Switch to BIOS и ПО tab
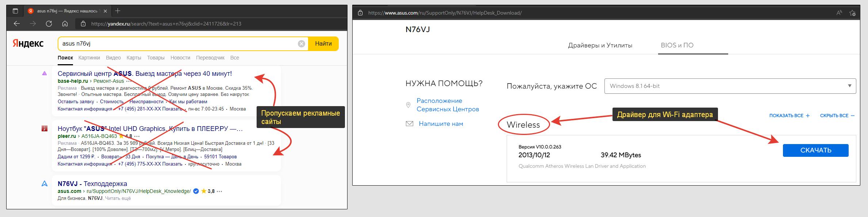 (x=677, y=45)
